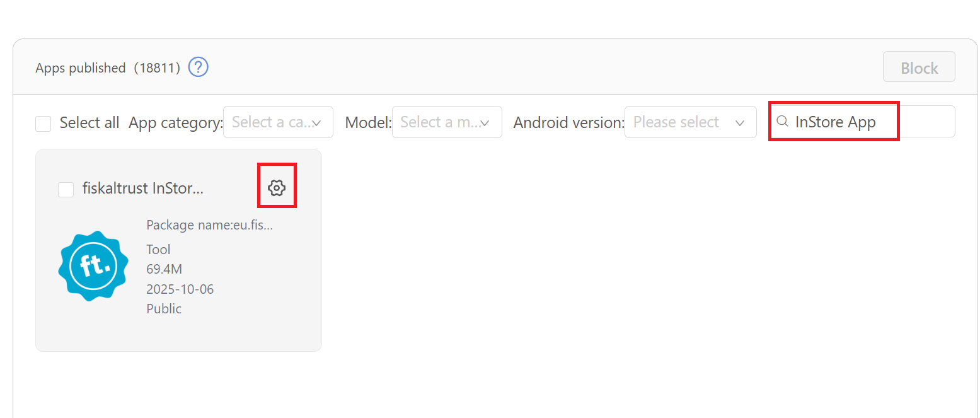Expand the Android version dropdown
The height and width of the screenshot is (418, 980).
click(690, 122)
